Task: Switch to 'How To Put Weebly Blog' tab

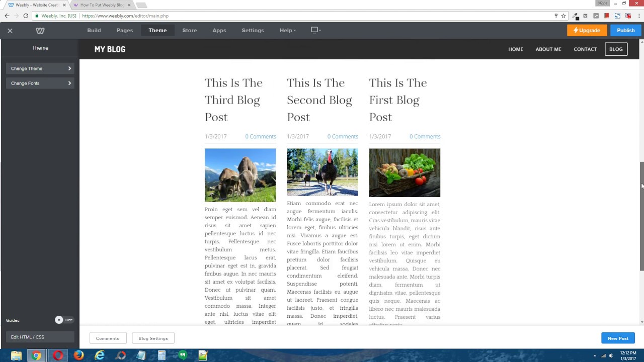Action: [x=102, y=5]
